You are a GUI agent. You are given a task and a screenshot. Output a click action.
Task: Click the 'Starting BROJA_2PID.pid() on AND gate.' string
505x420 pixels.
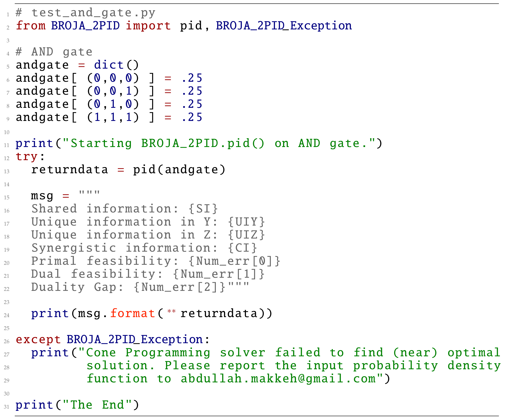click(219, 143)
